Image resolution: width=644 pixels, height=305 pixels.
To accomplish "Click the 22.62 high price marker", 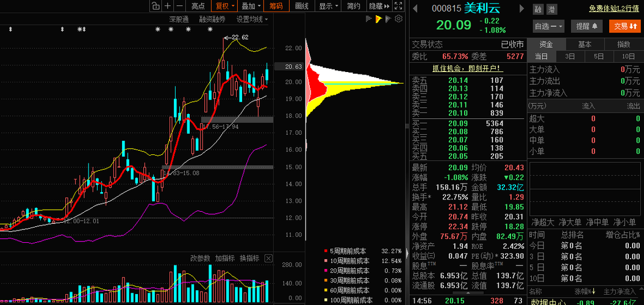I will point(237,38).
